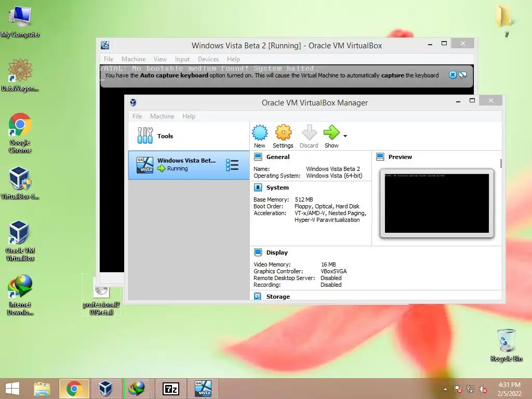Select the Tools item in Manager sidebar
This screenshot has height=399, width=532.
pos(189,136)
